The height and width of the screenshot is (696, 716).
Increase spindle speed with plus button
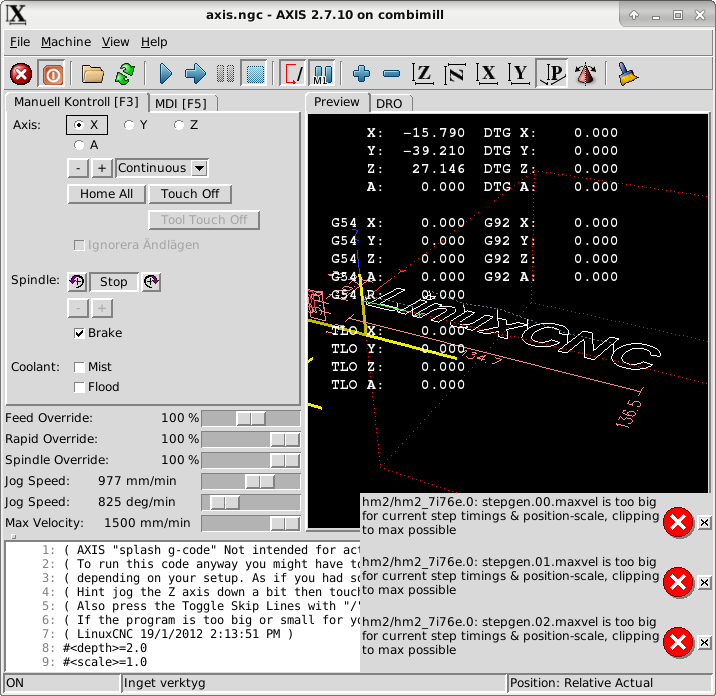pyautogui.click(x=102, y=308)
